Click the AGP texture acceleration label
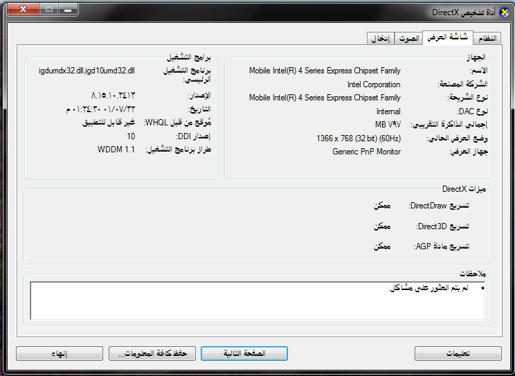Image resolution: width=515 pixels, height=376 pixels. coord(442,246)
